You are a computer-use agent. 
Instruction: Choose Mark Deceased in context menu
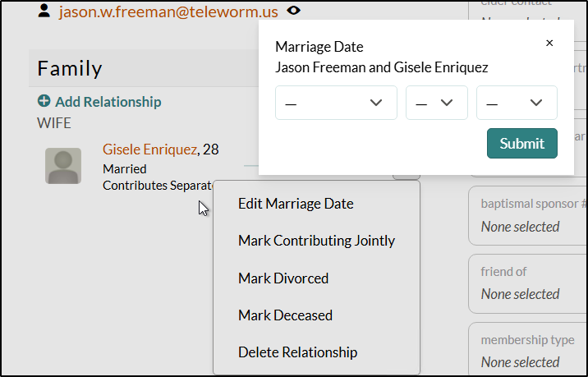pos(285,315)
